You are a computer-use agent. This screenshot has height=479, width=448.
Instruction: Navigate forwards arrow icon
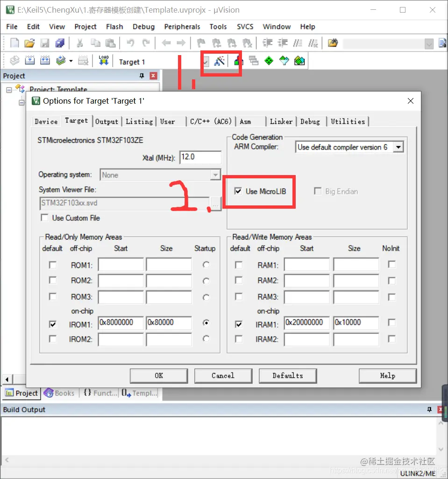tap(181, 43)
